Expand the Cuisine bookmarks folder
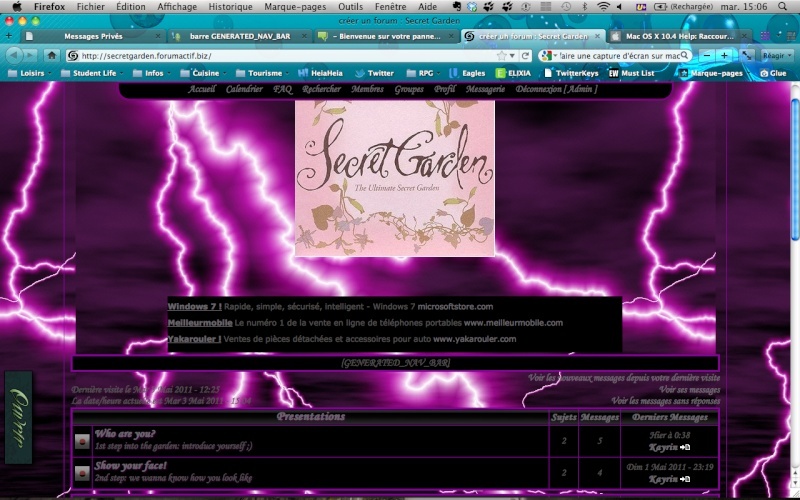800x500 pixels. [203, 73]
